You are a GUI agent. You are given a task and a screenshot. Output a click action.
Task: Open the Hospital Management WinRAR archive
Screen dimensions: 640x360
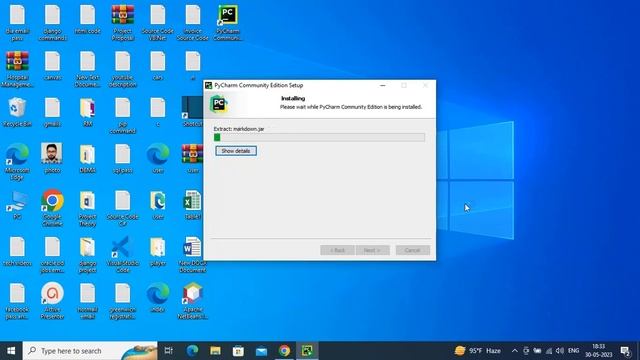[x=17, y=69]
